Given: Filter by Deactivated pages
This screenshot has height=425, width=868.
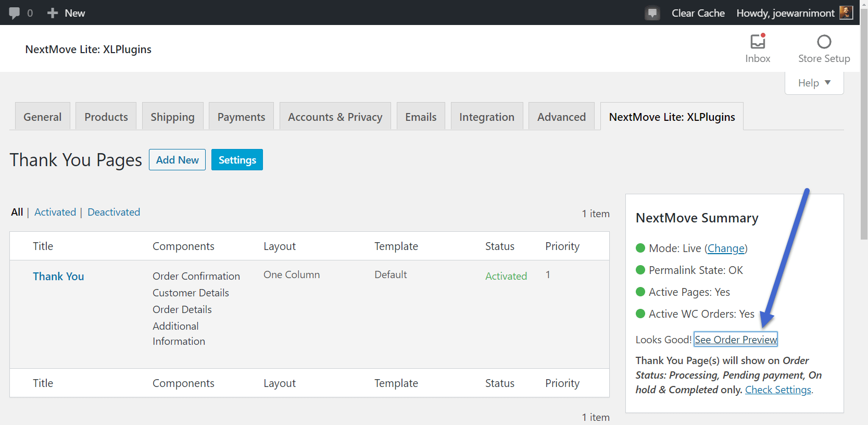Looking at the screenshot, I should pos(114,212).
